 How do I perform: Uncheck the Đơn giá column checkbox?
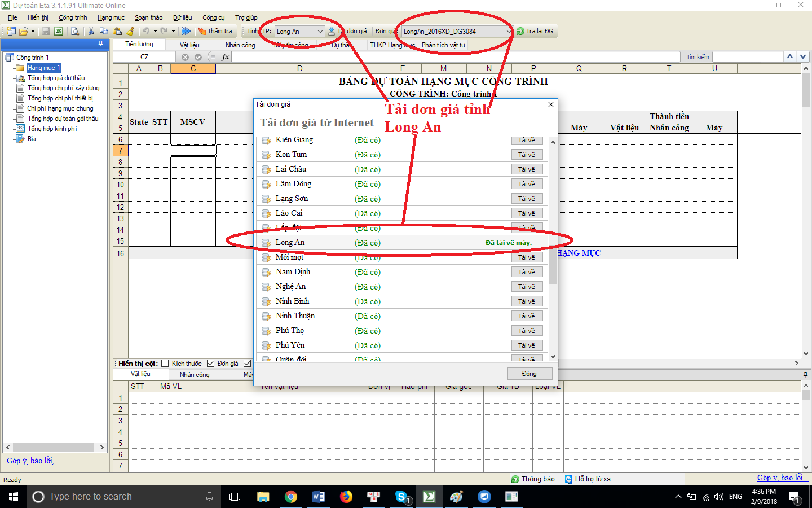211,364
